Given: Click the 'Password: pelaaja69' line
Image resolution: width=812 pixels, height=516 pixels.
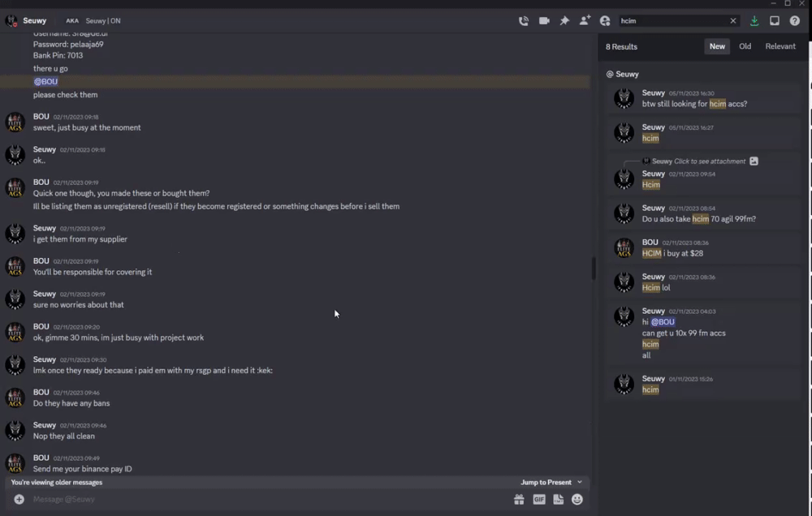Looking at the screenshot, I should [68, 44].
